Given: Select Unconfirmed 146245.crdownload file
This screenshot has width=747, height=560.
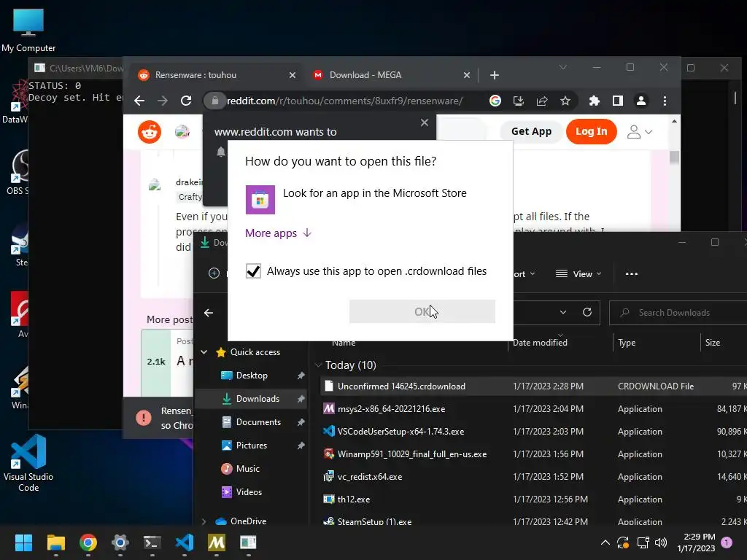Looking at the screenshot, I should pos(533,386).
